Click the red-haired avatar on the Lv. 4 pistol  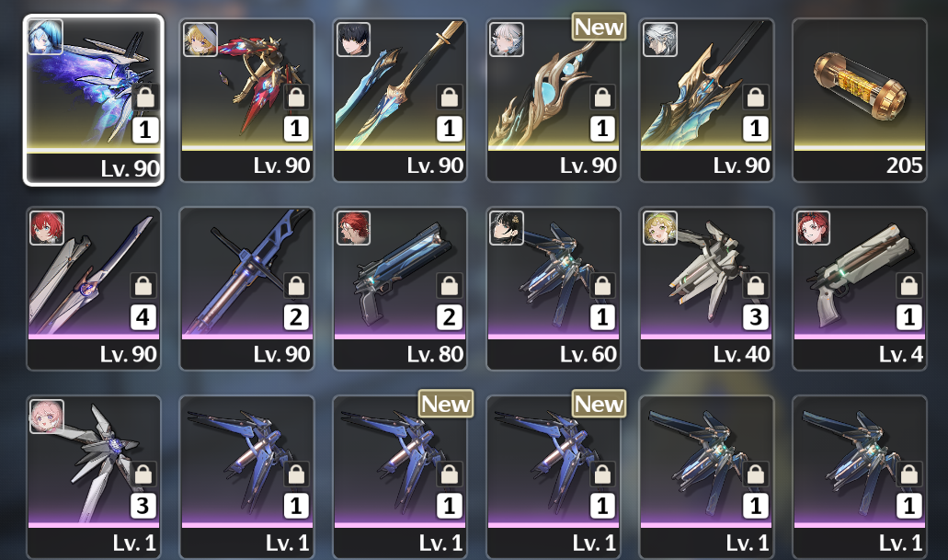[813, 228]
